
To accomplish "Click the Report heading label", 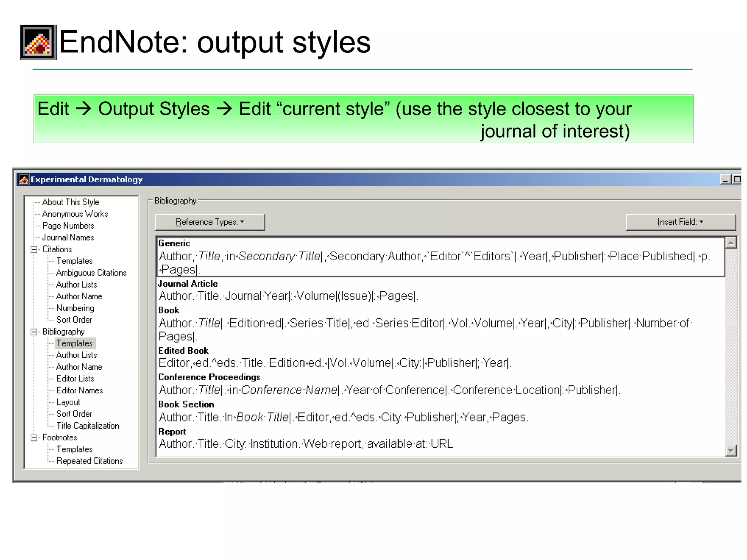I will tap(172, 432).
